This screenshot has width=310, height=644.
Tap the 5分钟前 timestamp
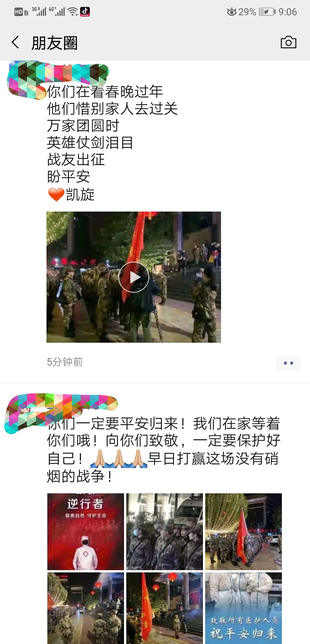(x=65, y=362)
